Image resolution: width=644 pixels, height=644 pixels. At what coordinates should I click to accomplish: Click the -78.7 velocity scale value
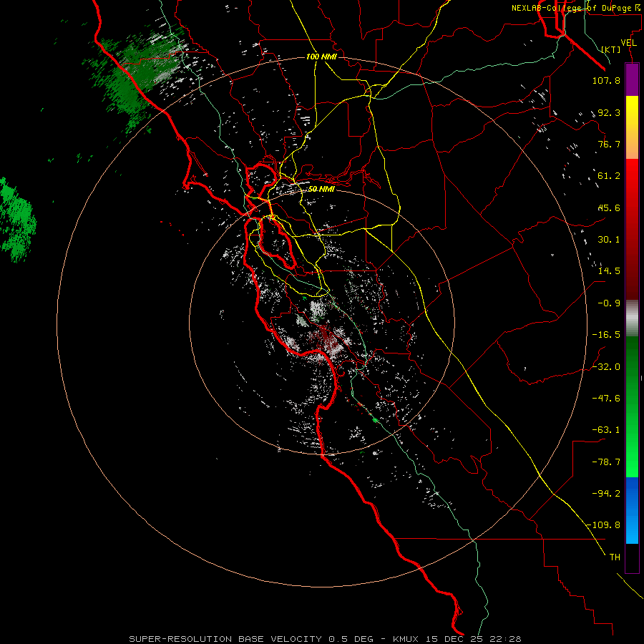(x=606, y=462)
